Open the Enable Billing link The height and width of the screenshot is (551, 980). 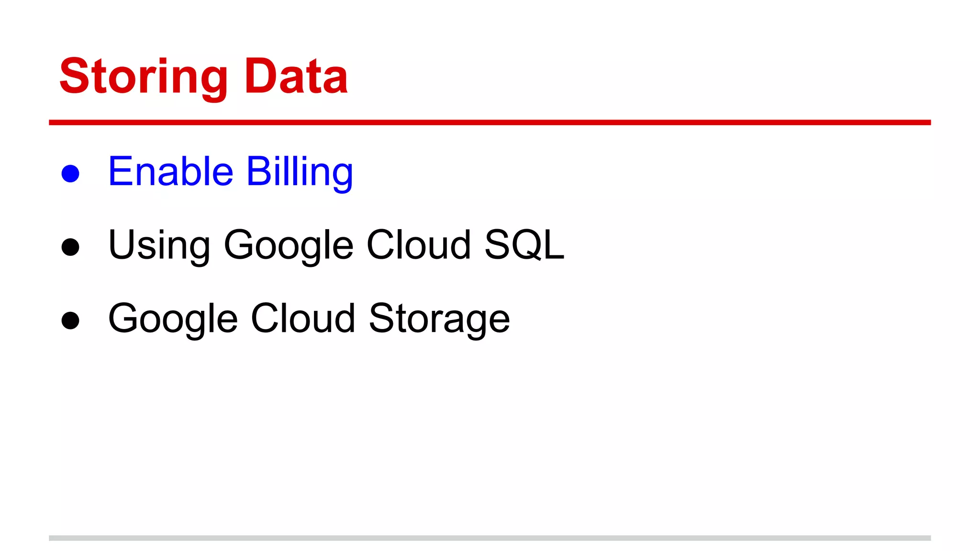coord(231,172)
